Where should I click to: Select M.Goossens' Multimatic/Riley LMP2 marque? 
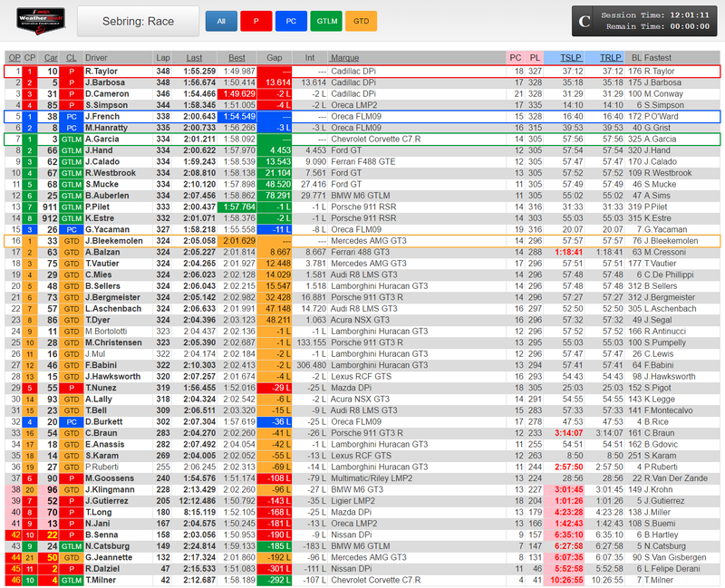pyautogui.click(x=372, y=479)
